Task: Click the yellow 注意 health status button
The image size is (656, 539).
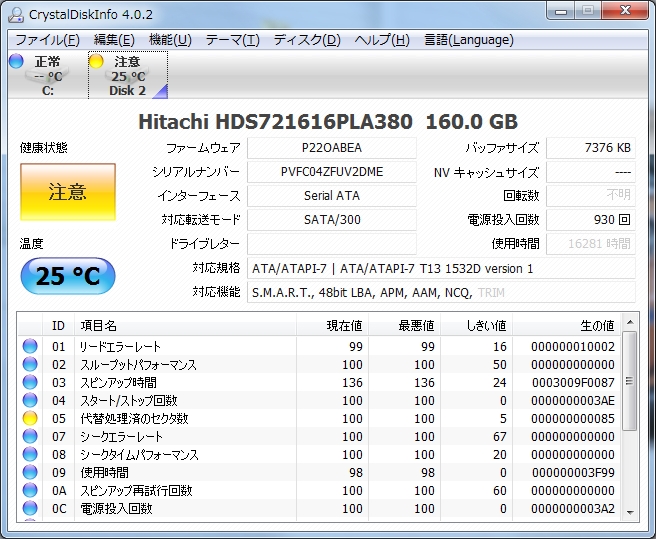Action: (68, 192)
